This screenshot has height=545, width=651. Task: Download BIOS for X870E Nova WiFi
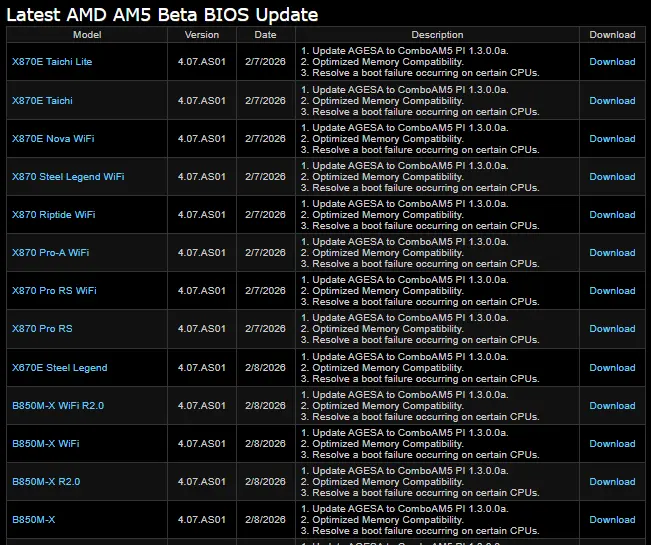[612, 139]
